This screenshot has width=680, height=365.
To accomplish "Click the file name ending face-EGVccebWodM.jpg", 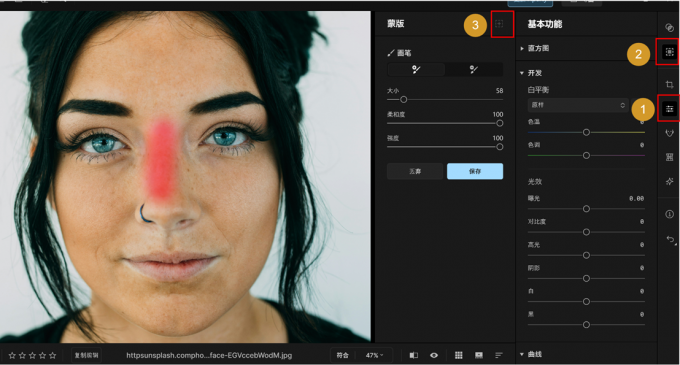I will (x=209, y=355).
